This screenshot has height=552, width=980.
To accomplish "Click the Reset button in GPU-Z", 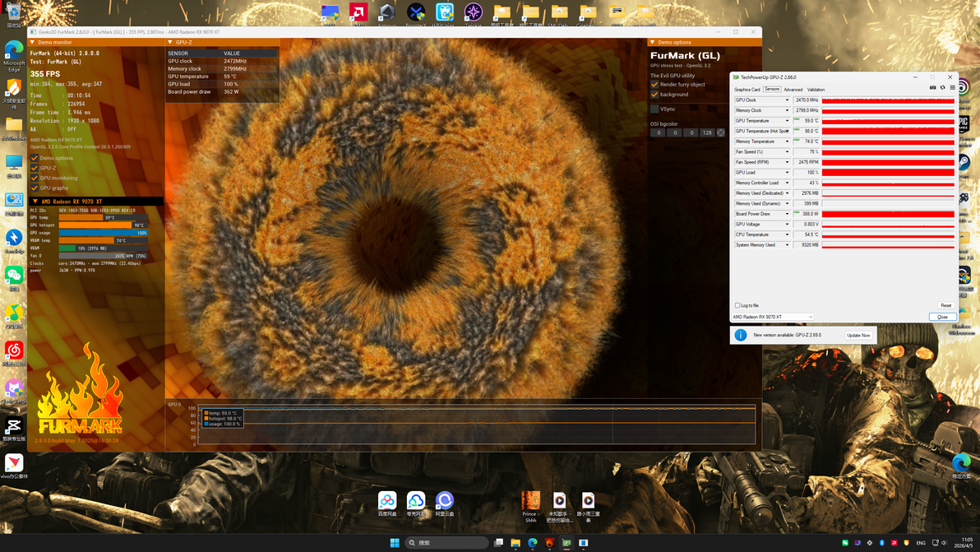I will (x=945, y=306).
